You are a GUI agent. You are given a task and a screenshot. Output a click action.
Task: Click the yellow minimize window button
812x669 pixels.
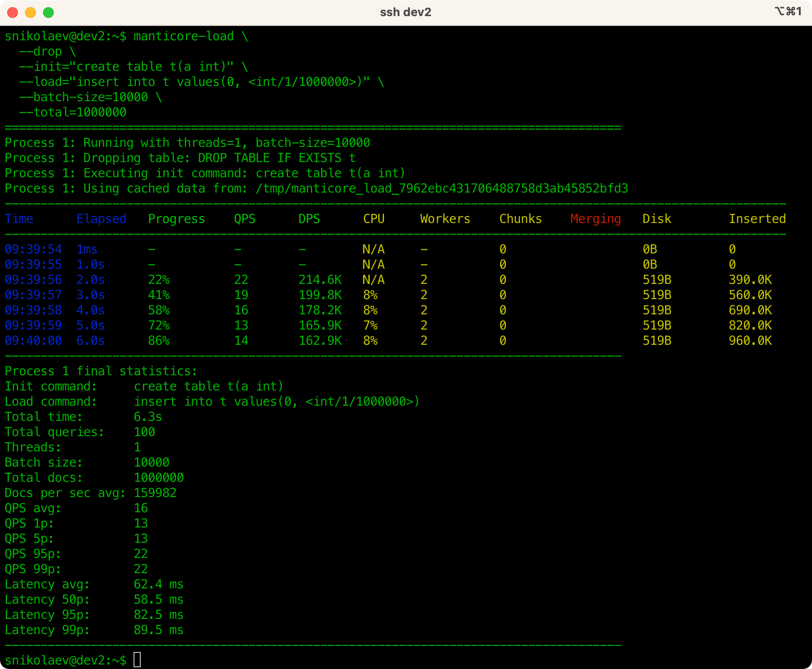(30, 13)
